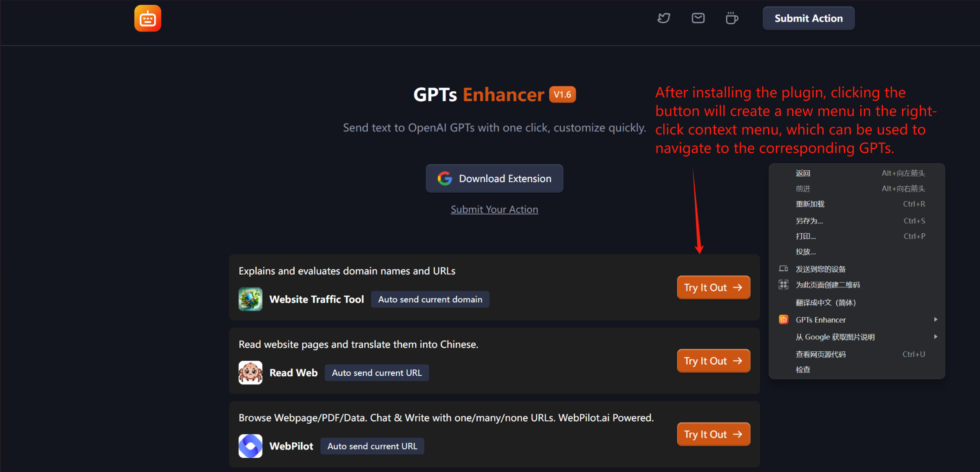
Task: Open the Submit Your Action link
Action: point(494,209)
